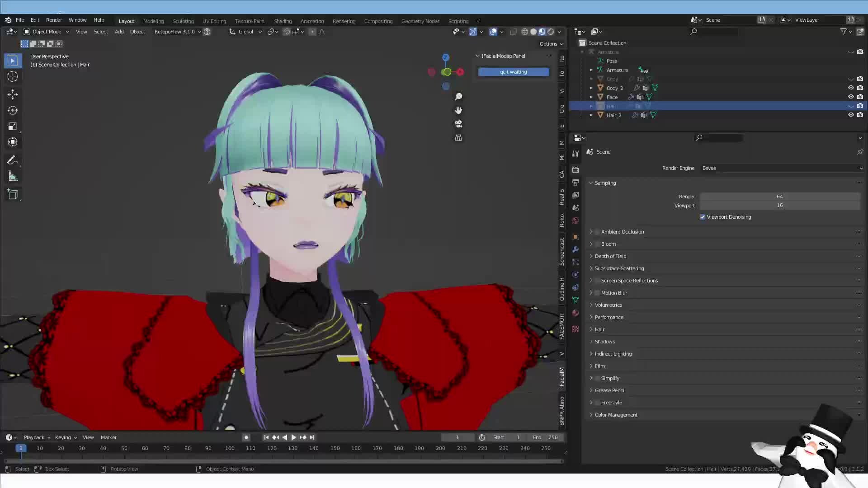868x488 pixels.
Task: Activate the Measure tool
Action: point(13,176)
